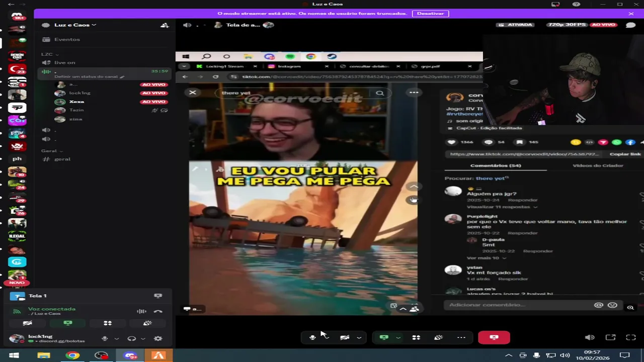
Task: Select user zina in voice channel
Action: [75, 119]
